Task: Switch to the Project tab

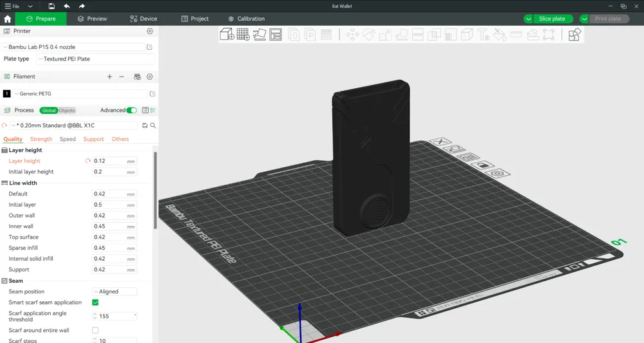Action: (x=194, y=19)
